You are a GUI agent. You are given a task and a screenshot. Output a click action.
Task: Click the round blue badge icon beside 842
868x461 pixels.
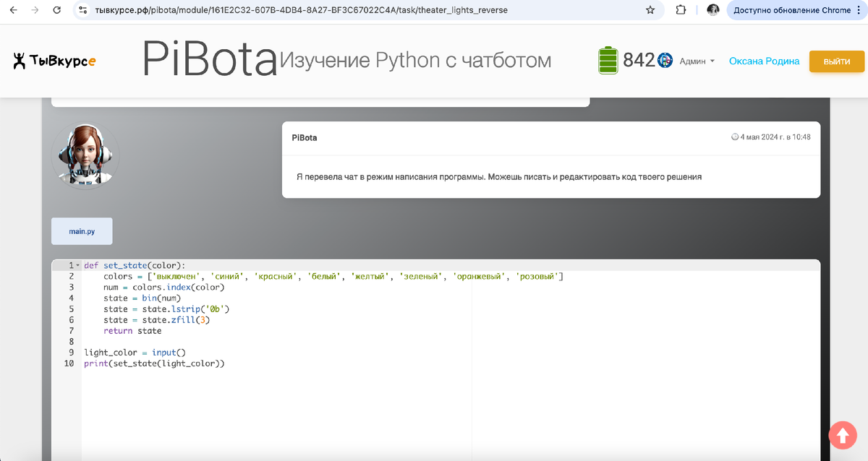[x=665, y=61]
